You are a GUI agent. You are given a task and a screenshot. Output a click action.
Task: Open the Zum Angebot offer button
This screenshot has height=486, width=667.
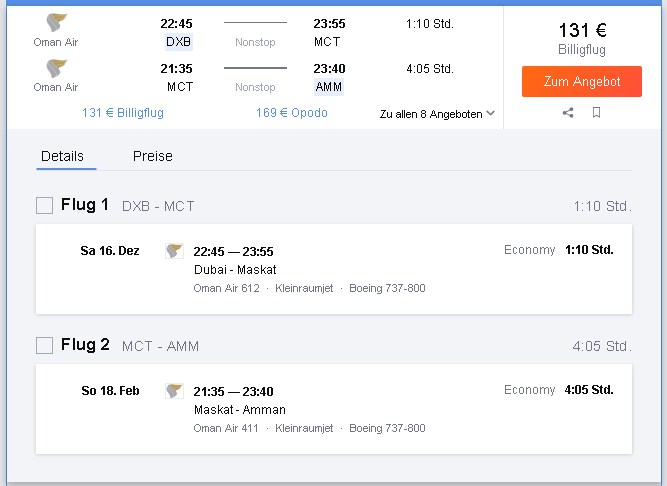pyautogui.click(x=581, y=81)
